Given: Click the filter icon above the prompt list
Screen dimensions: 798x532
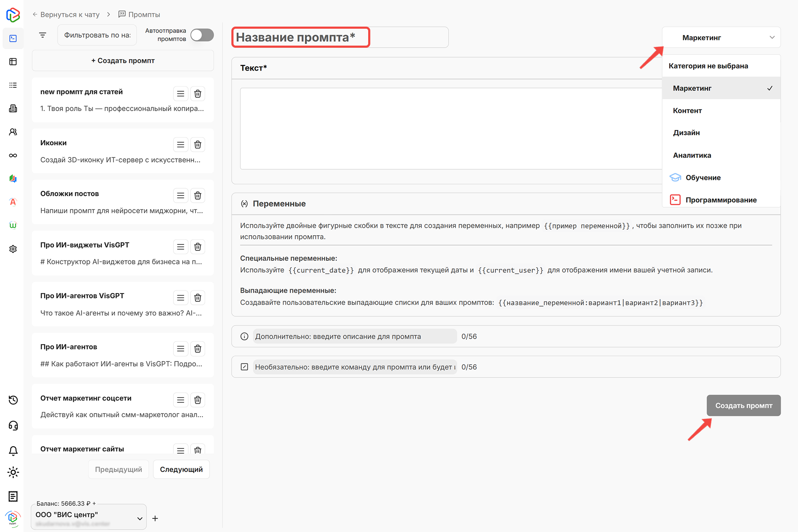Looking at the screenshot, I should tap(43, 35).
